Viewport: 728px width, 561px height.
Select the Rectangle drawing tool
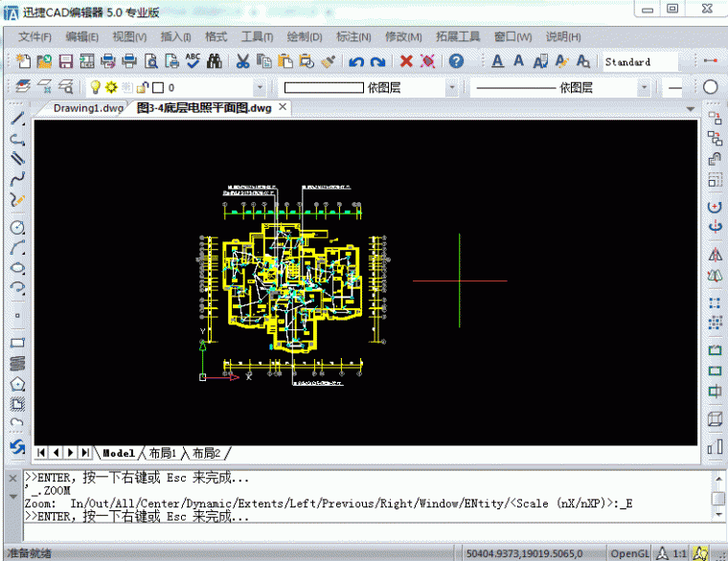[17, 342]
